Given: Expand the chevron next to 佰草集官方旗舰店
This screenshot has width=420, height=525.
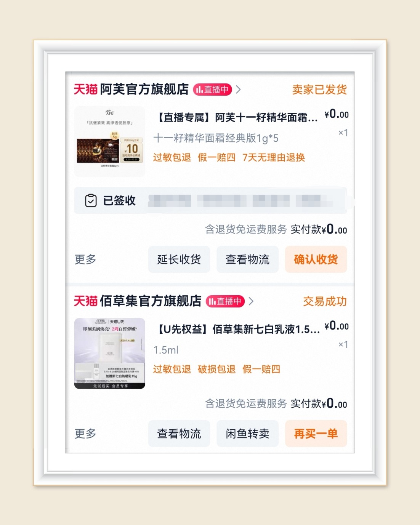Looking at the screenshot, I should (x=251, y=301).
